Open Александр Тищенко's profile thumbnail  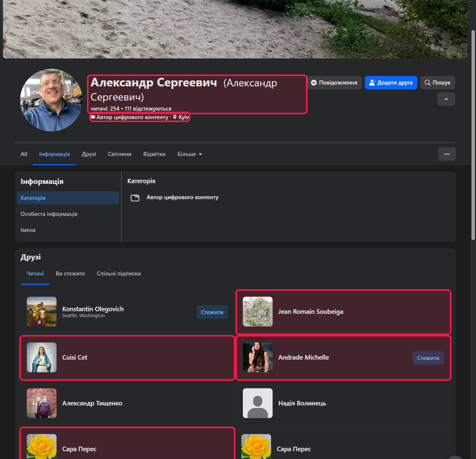pos(42,403)
